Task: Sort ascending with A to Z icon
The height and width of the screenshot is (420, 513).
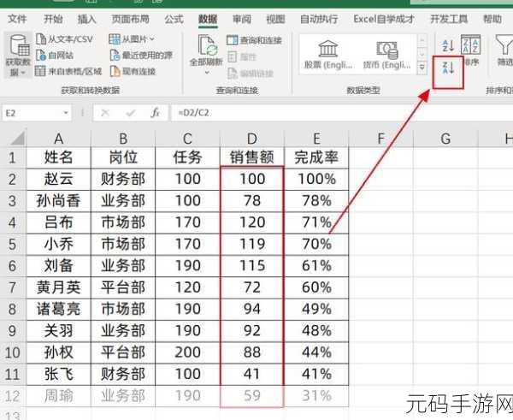Action: pyautogui.click(x=448, y=45)
